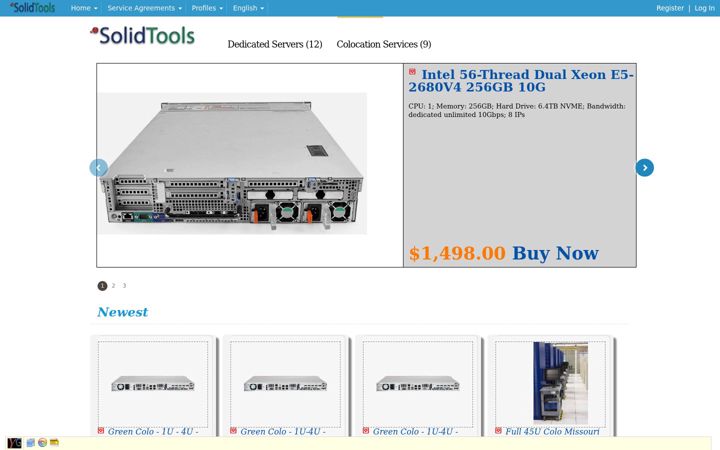Open the Profiles dropdown menu

tap(207, 8)
